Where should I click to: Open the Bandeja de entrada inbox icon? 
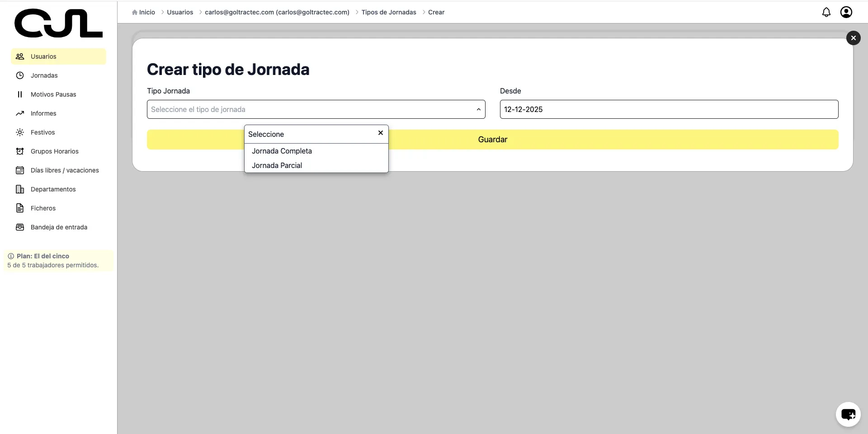(x=20, y=227)
